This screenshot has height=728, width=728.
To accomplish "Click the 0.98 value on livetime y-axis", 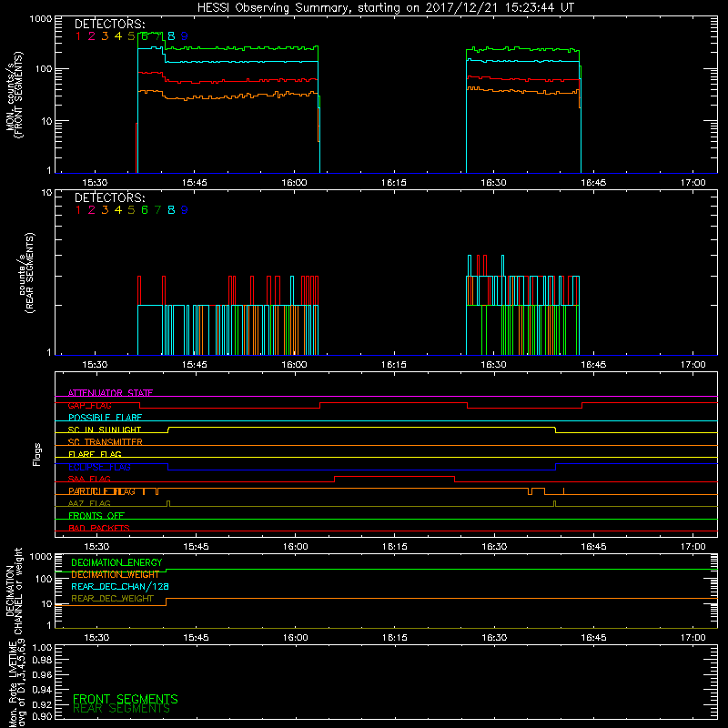I will point(42,661).
